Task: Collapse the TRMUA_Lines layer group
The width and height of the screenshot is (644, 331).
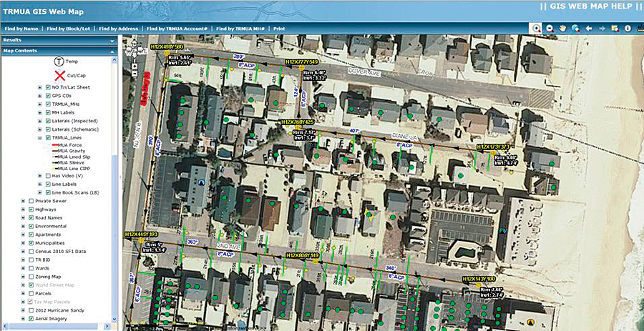Action: coord(40,138)
